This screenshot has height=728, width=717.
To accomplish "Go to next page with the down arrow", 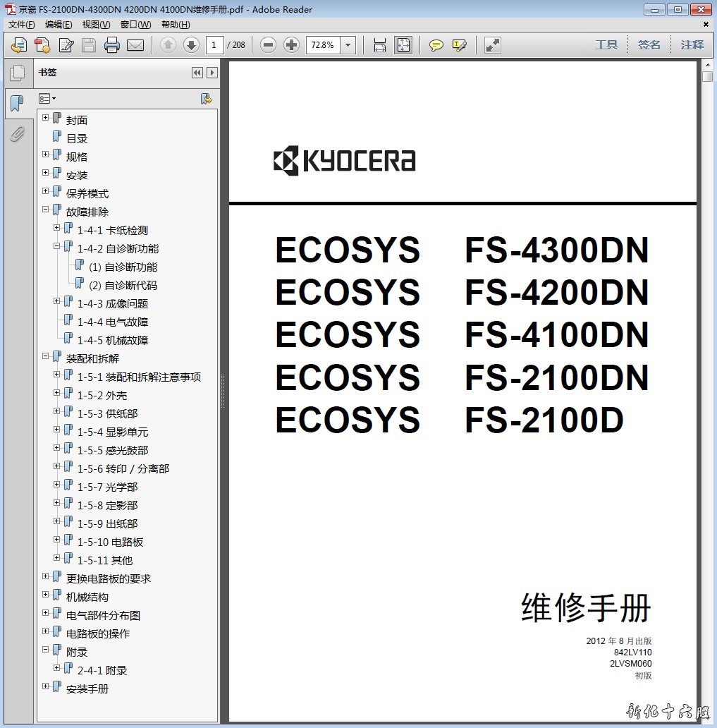I will coord(191,45).
